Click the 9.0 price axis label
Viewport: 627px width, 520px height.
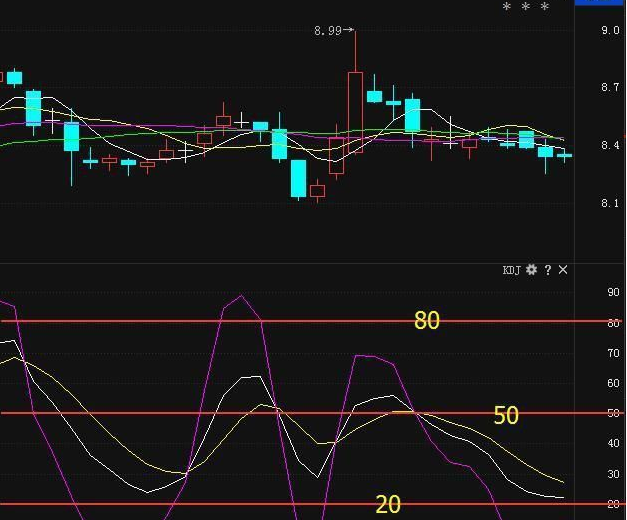point(610,30)
